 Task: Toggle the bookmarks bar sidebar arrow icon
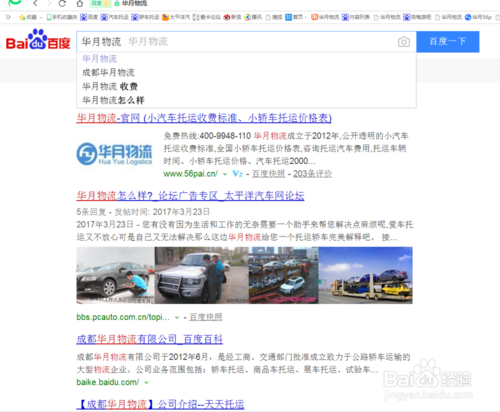[8, 17]
